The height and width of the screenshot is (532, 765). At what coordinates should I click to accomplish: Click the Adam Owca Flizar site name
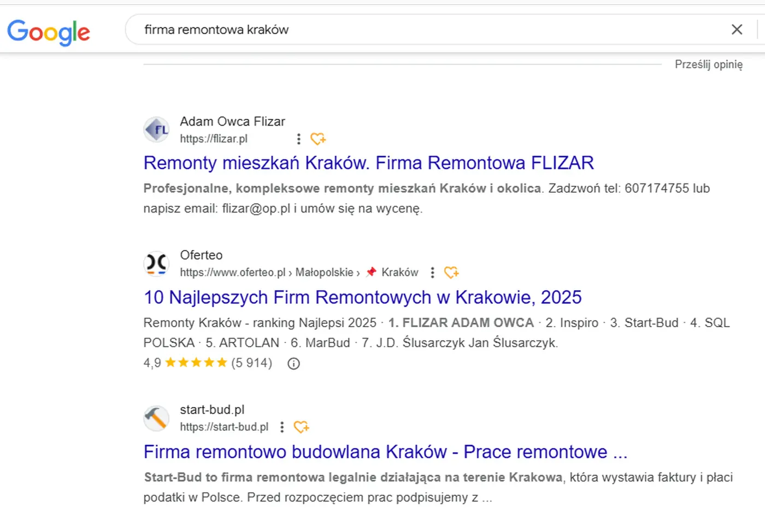pyautogui.click(x=232, y=121)
